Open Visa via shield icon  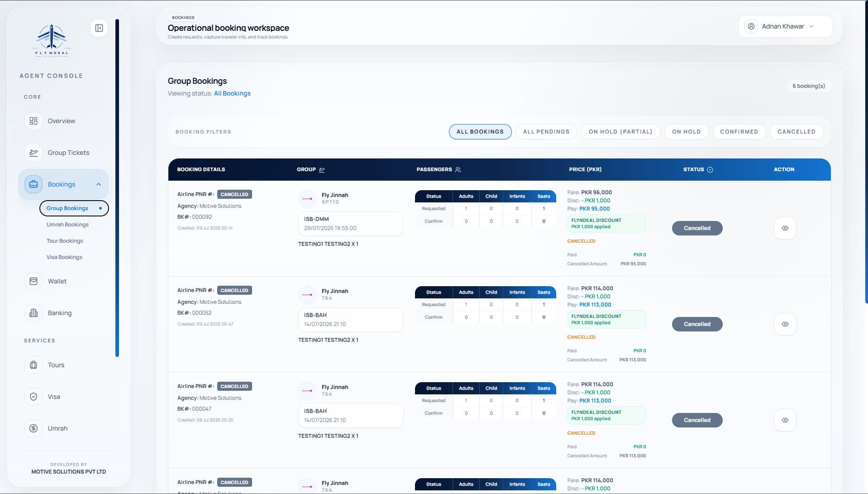click(x=33, y=397)
